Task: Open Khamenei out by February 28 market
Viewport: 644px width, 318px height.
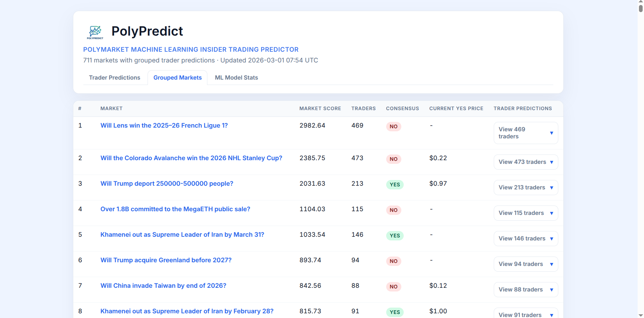Action: 187,311
